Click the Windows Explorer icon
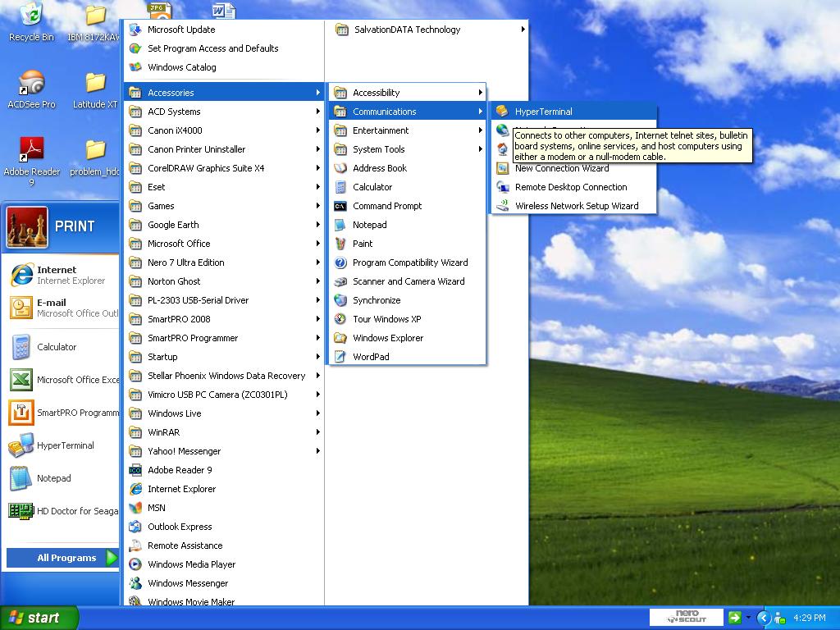The width and height of the screenshot is (840, 630). tap(340, 338)
